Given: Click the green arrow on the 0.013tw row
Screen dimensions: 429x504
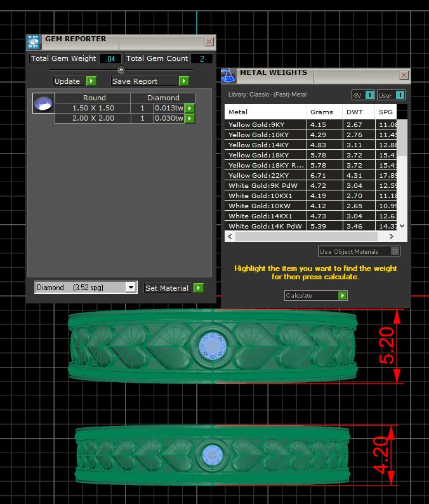Looking at the screenshot, I should click(190, 109).
